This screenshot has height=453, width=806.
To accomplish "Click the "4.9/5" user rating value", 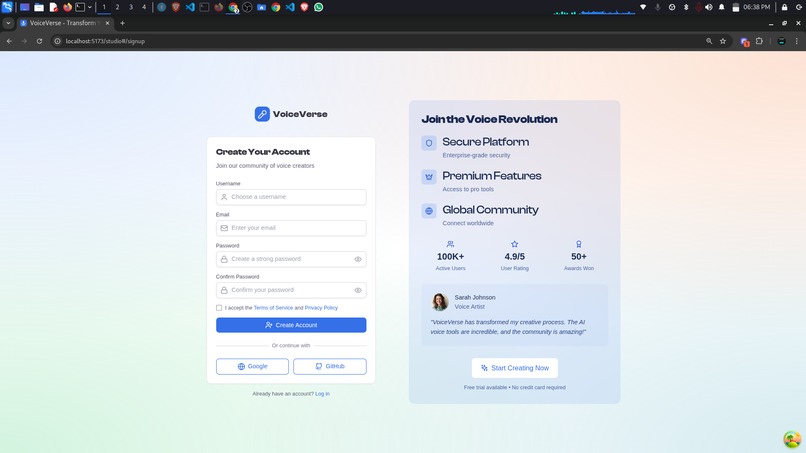I will (x=515, y=257).
